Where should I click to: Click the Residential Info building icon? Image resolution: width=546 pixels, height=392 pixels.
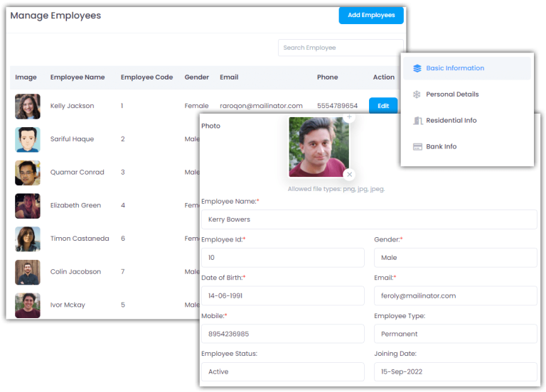tap(417, 121)
